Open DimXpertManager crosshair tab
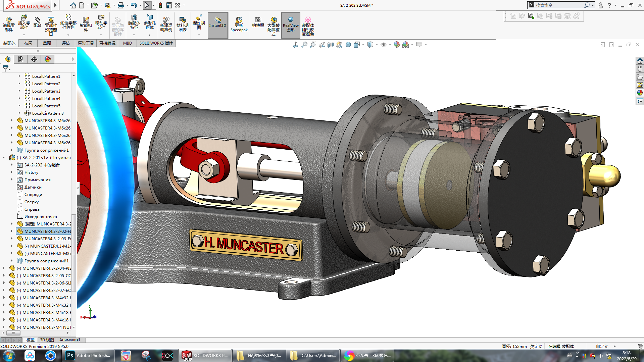The image size is (644, 362). 34,59
